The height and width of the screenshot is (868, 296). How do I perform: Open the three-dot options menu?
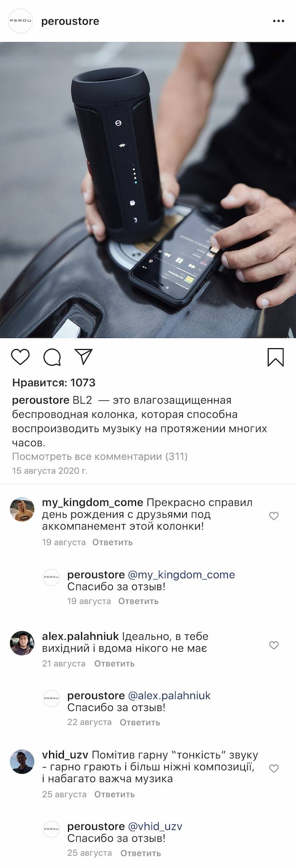(x=278, y=21)
